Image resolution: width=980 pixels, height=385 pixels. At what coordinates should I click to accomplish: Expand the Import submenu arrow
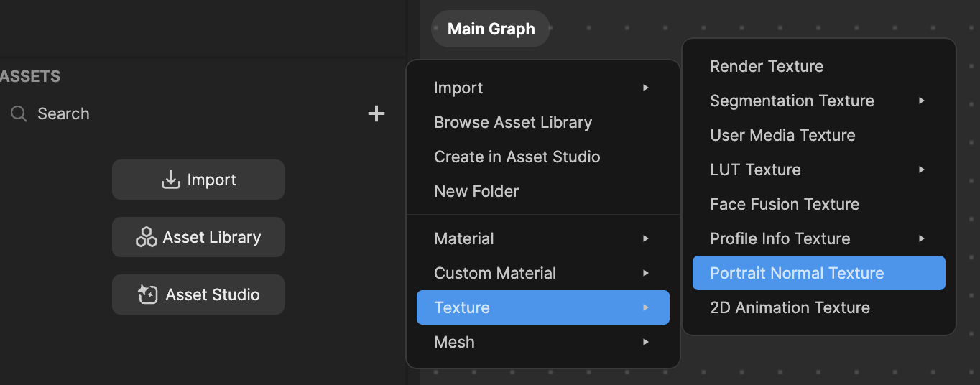coord(646,88)
